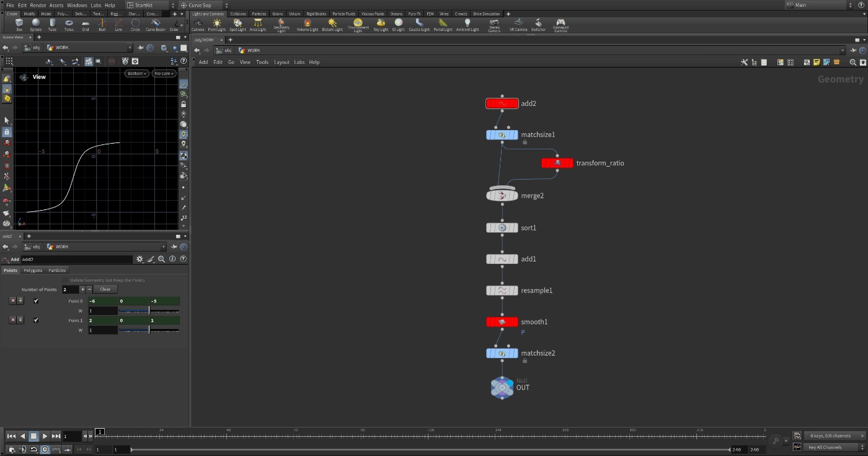Create a Distant Light

click(332, 25)
